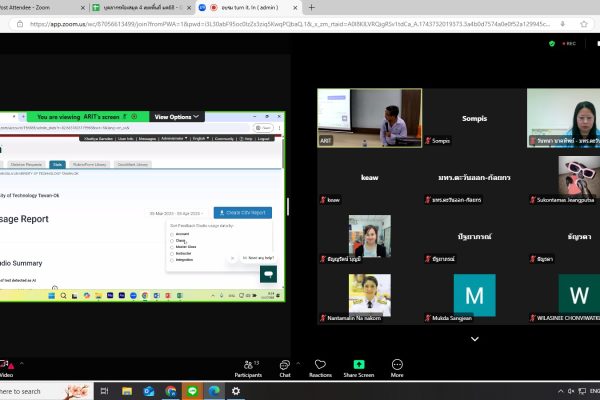Expand the arrow next to Video
Viewport: 600px width, 400px height.
point(21,364)
